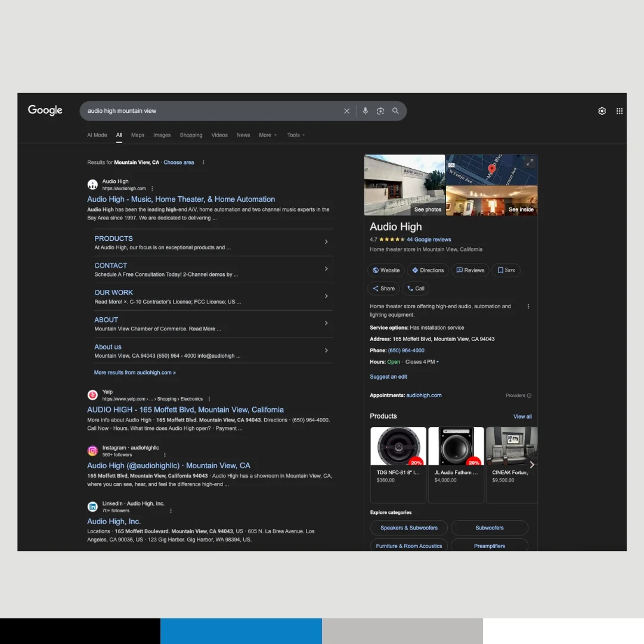This screenshot has width=644, height=644.
Task: Switch to AI Mode tab
Action: pyautogui.click(x=97, y=135)
